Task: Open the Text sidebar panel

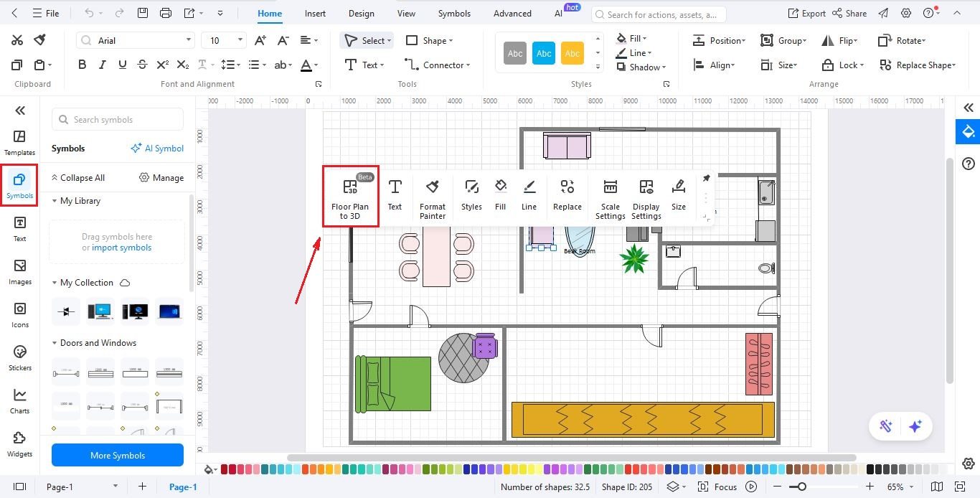Action: pos(19,229)
